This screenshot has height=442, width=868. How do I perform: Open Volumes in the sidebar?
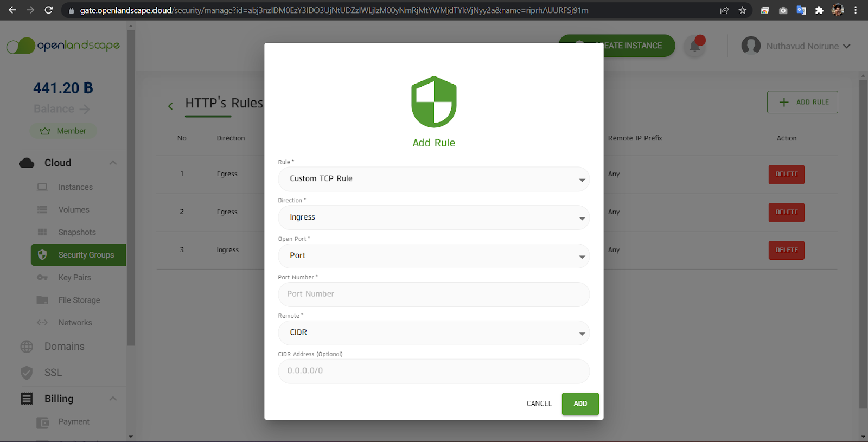74,210
